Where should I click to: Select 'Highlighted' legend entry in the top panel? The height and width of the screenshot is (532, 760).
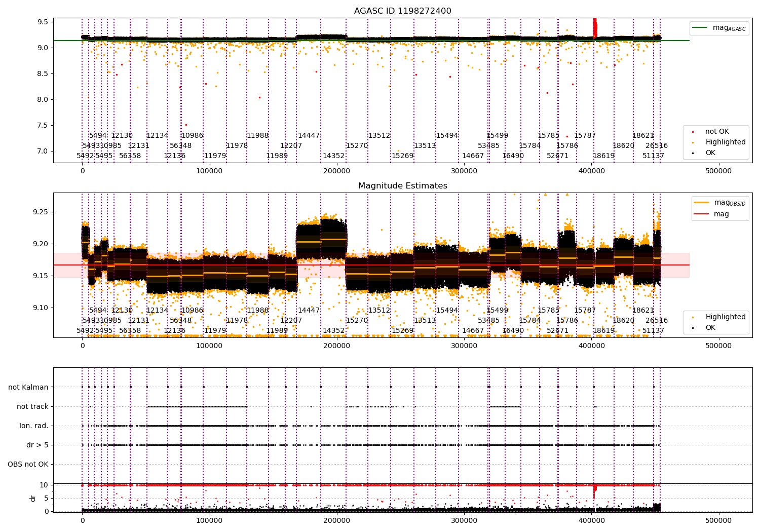pyautogui.click(x=726, y=142)
